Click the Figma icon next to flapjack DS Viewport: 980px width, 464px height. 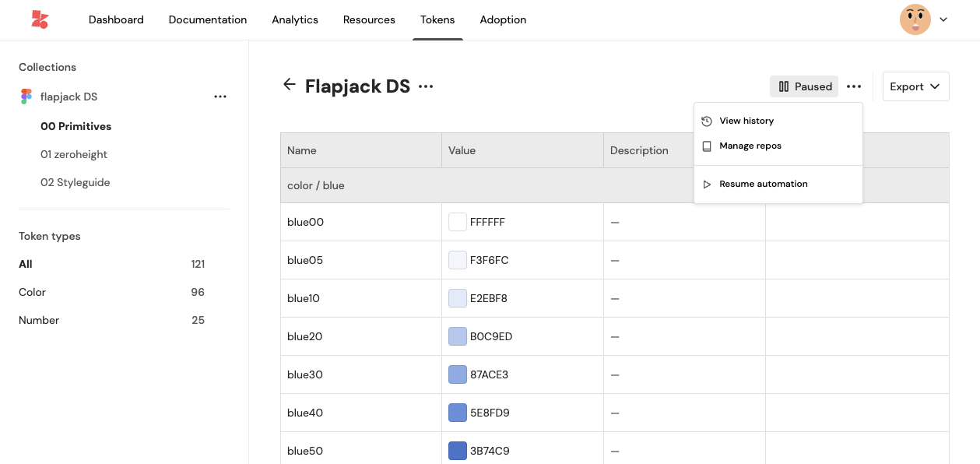(26, 97)
